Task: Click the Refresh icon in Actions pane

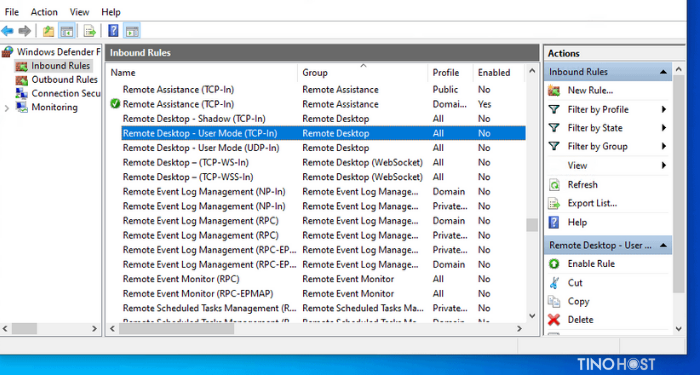Action: pos(554,185)
